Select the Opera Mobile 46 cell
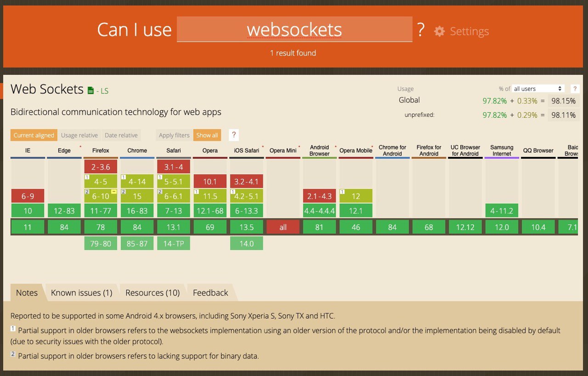Image resolution: width=588 pixels, height=376 pixels. [x=356, y=227]
